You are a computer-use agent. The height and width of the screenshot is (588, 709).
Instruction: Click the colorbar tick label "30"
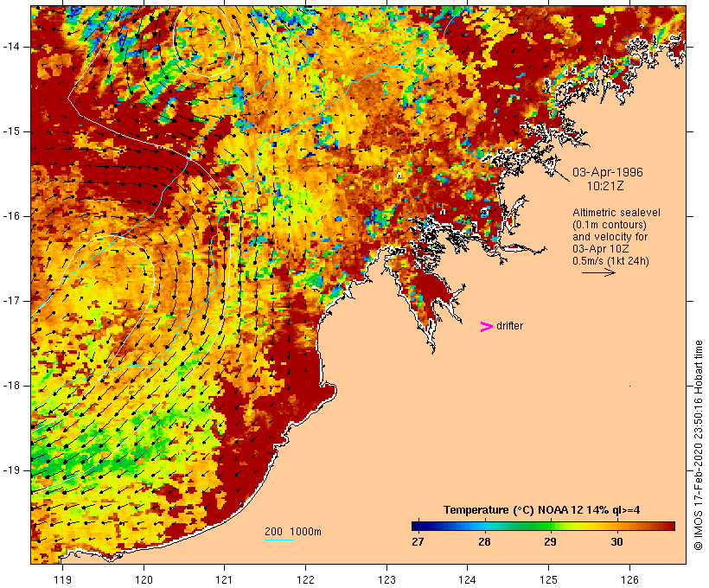[x=616, y=541]
